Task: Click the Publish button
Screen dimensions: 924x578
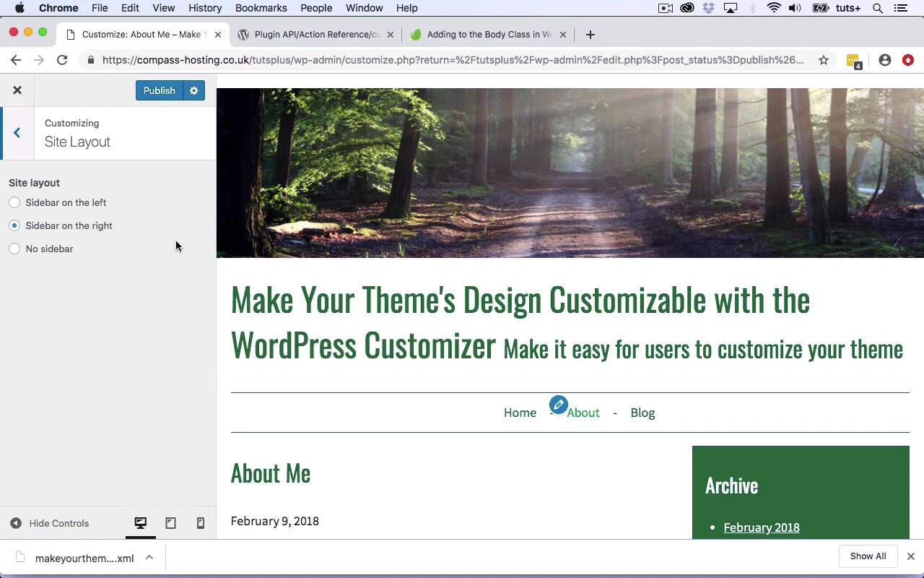Action: pyautogui.click(x=159, y=90)
